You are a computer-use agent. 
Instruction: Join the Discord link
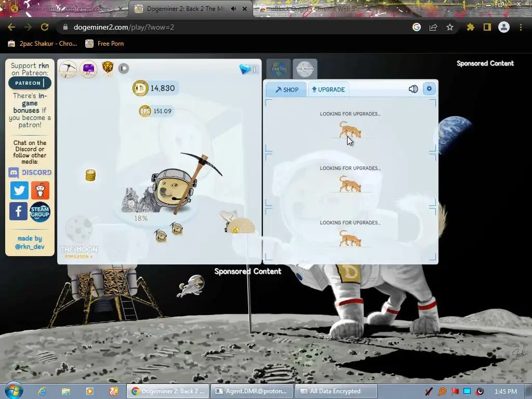[x=30, y=172]
